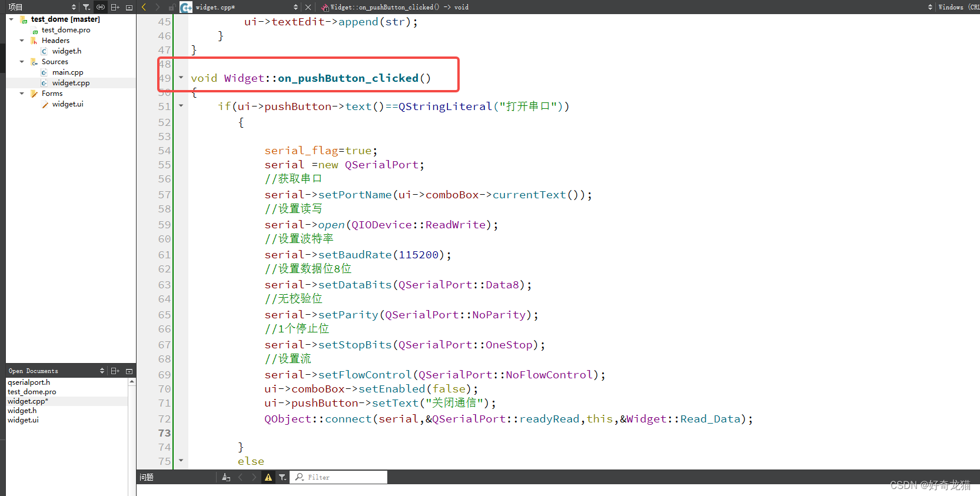The width and height of the screenshot is (980, 496).
Task: Select widget.cpp under Sources
Action: pos(71,83)
